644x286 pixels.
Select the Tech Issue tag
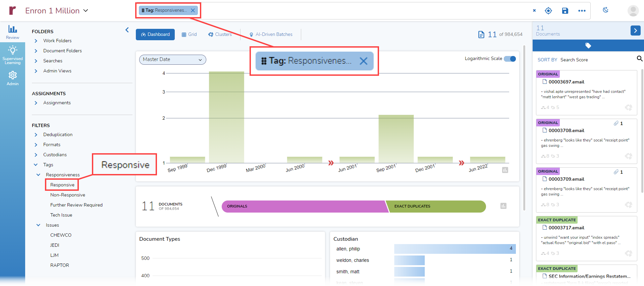coord(61,215)
